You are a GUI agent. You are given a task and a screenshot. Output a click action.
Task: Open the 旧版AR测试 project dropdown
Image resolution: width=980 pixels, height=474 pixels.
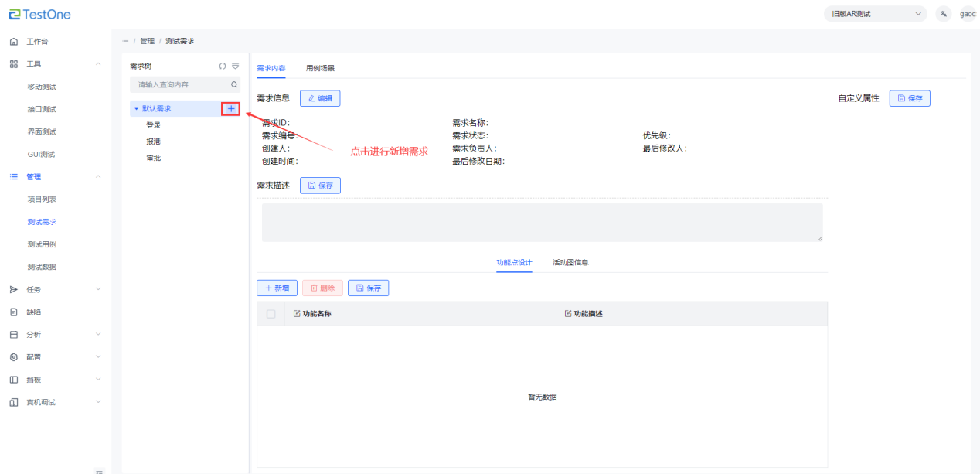coord(873,14)
